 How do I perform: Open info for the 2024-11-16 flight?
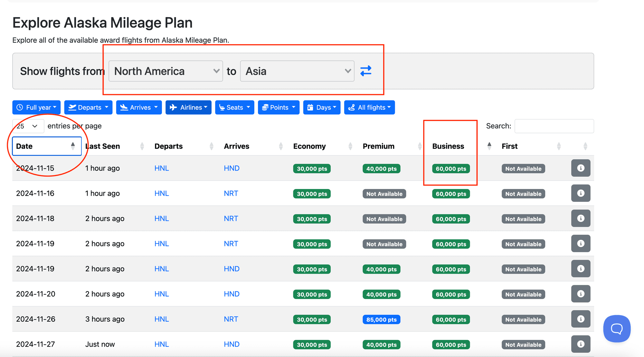coord(581,193)
